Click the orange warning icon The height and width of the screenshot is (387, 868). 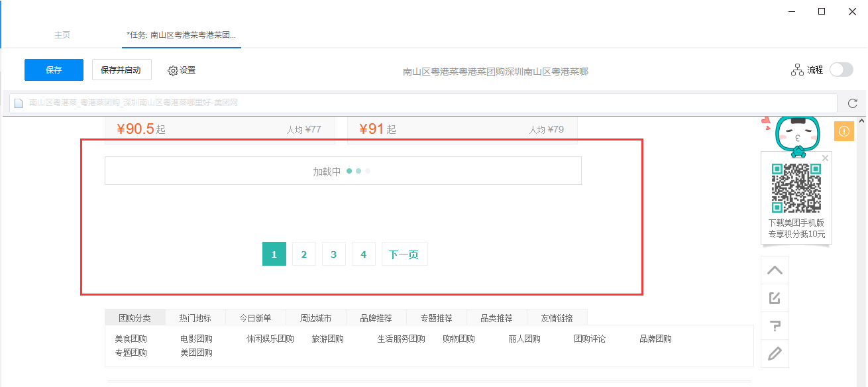[x=844, y=131]
